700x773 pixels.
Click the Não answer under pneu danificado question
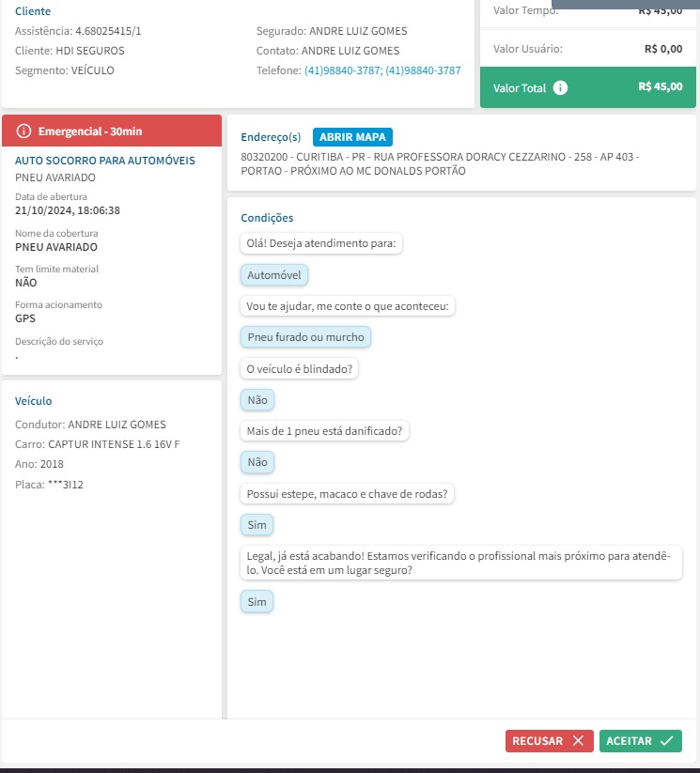pyautogui.click(x=257, y=462)
